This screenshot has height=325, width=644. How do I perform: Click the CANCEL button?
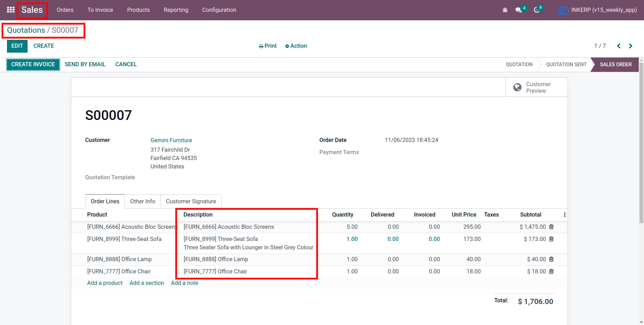click(126, 65)
